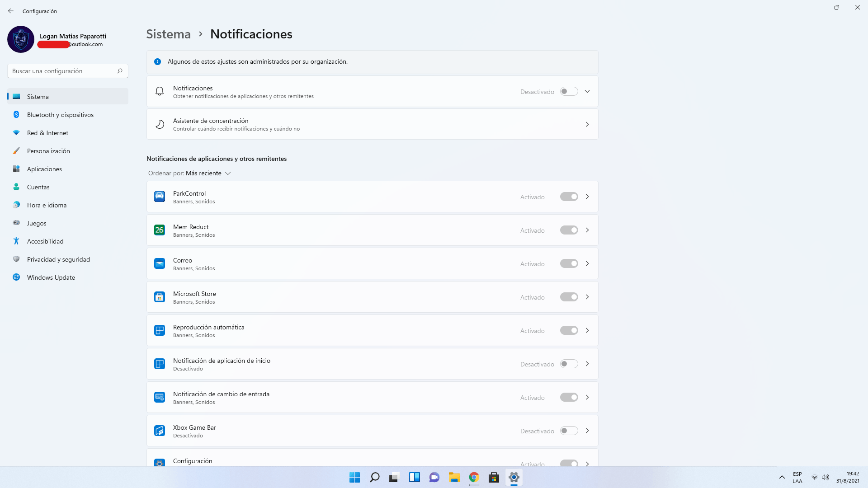
Task: Open File Explorer from the taskbar
Action: click(x=454, y=477)
